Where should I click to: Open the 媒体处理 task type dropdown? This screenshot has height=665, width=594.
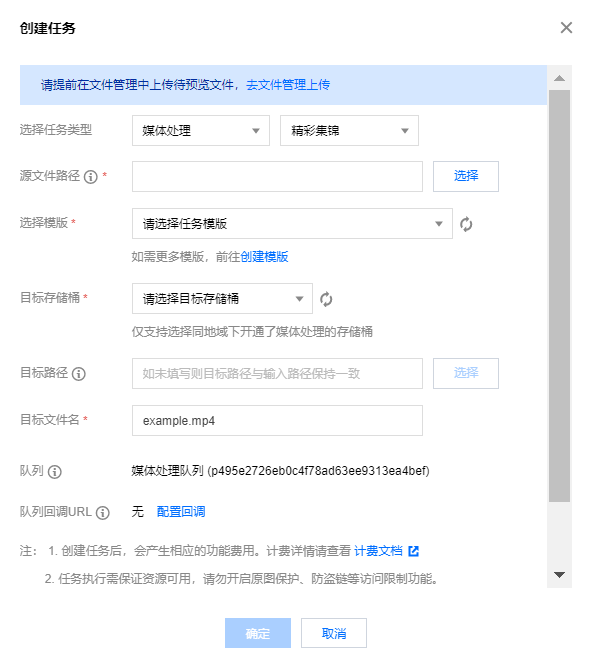(201, 131)
